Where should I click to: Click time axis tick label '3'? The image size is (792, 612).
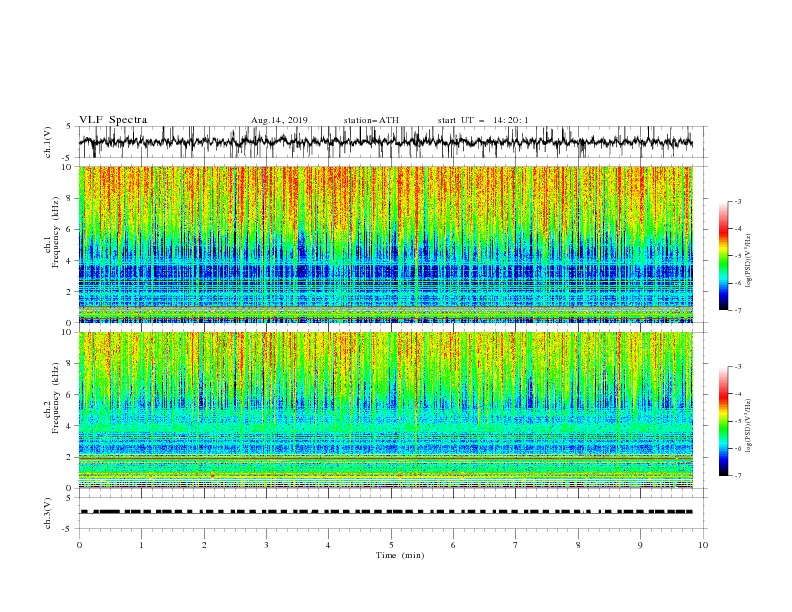click(266, 545)
